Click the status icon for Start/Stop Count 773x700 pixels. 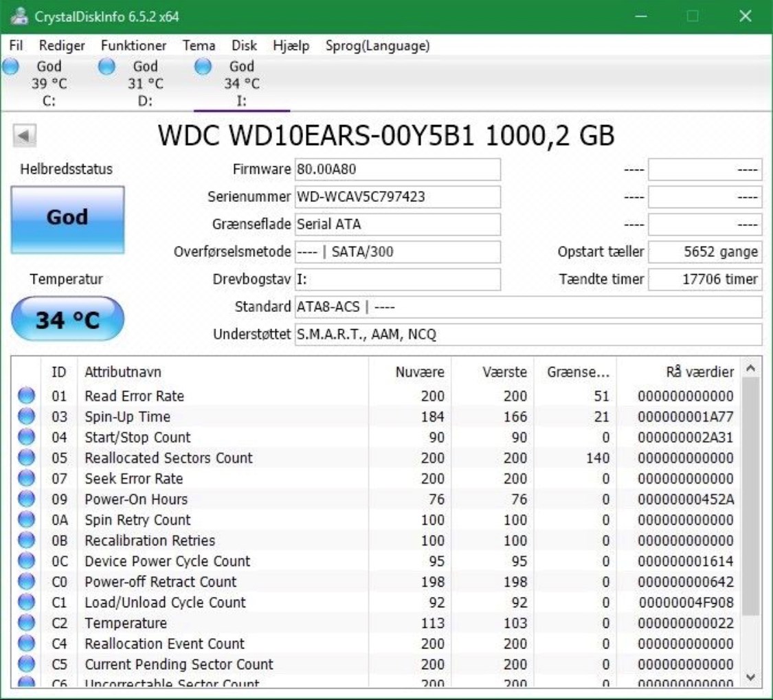pos(27,437)
